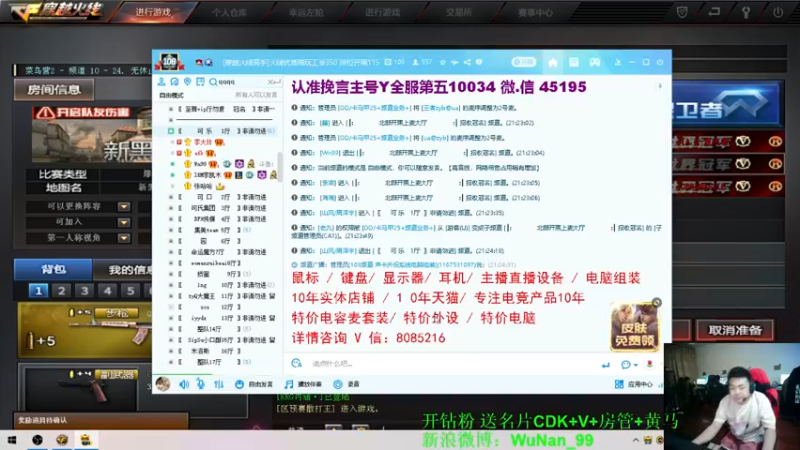Favorite the channel with the star icon
The image size is (800, 450).
pos(442,62)
